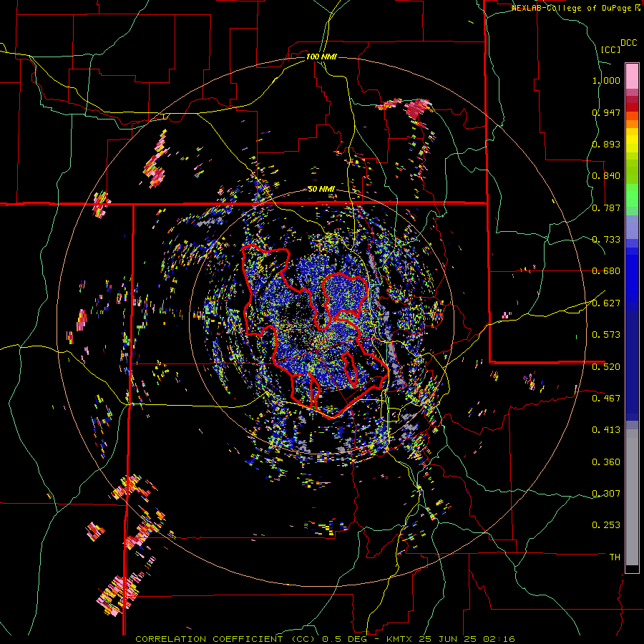Image resolution: width=644 pixels, height=644 pixels.
Task: Click the KMTX radar site identifier
Action: click(399, 639)
